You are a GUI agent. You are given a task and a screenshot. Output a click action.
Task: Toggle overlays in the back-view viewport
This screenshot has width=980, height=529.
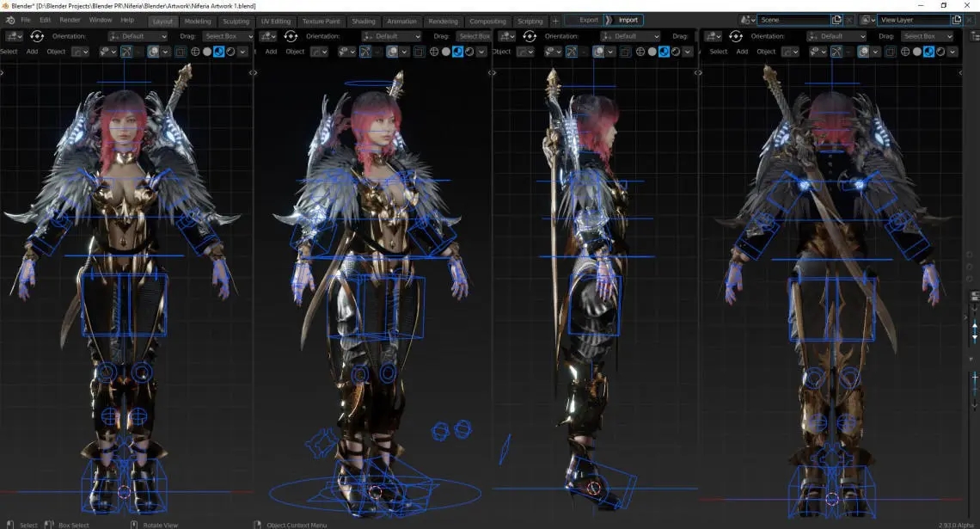[x=863, y=52]
